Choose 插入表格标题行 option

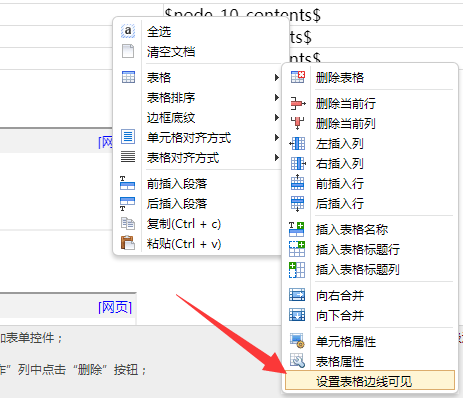[358, 249]
